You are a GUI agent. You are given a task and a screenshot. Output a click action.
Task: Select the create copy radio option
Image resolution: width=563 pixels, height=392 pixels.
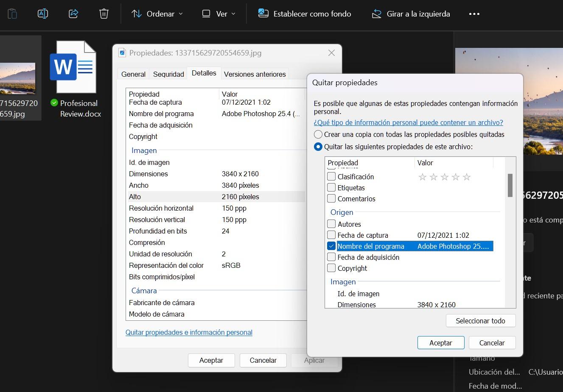318,134
